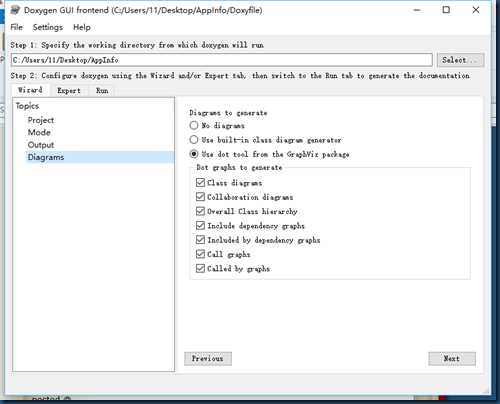Maximize the Doxygen window
500x404 pixels.
[x=446, y=10]
